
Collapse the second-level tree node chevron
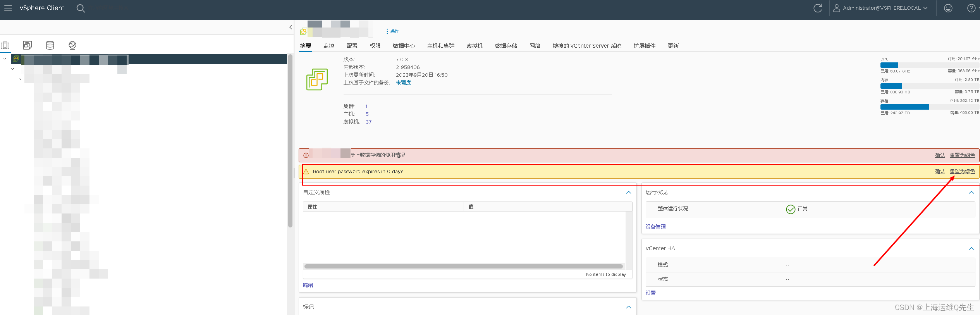12,69
